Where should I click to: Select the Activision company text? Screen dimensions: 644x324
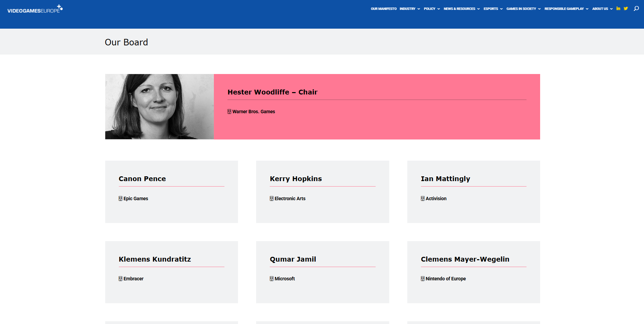[x=436, y=198]
